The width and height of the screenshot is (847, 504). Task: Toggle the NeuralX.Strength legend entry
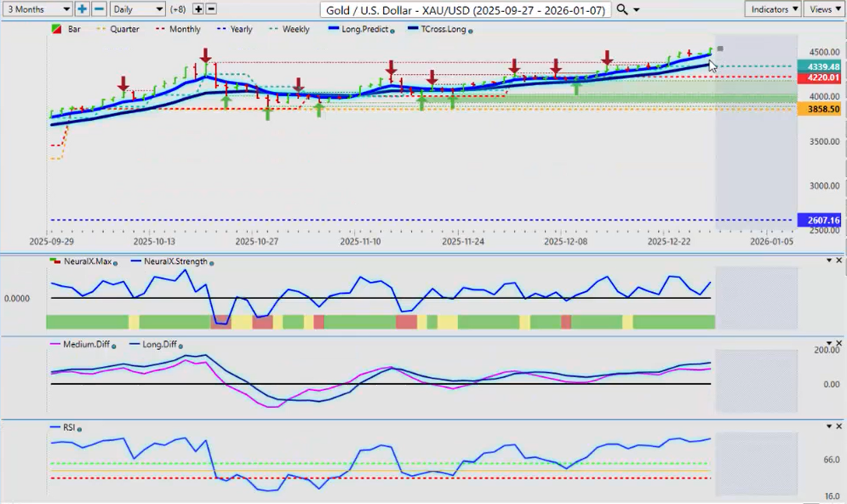point(175,261)
